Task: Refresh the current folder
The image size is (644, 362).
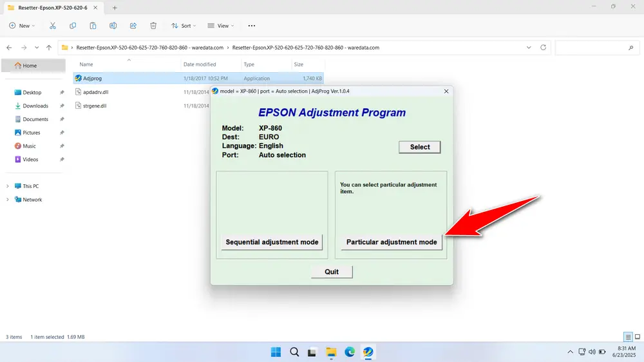Action: coord(543,48)
